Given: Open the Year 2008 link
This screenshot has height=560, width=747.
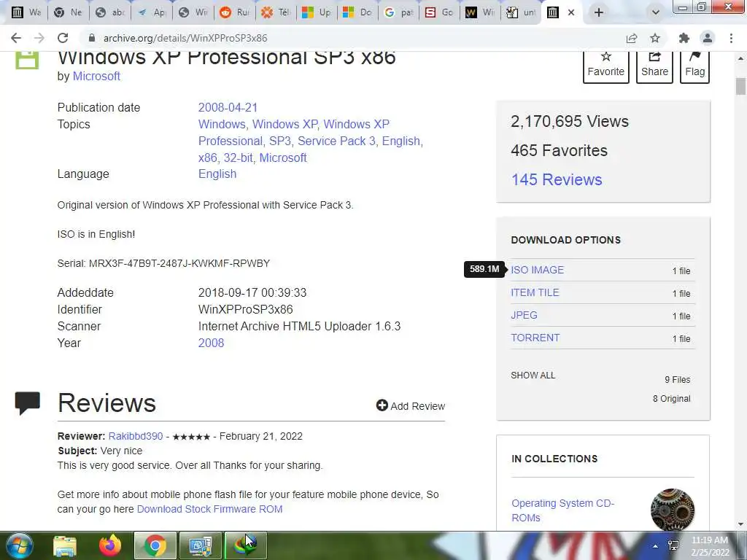Looking at the screenshot, I should pyautogui.click(x=211, y=343).
